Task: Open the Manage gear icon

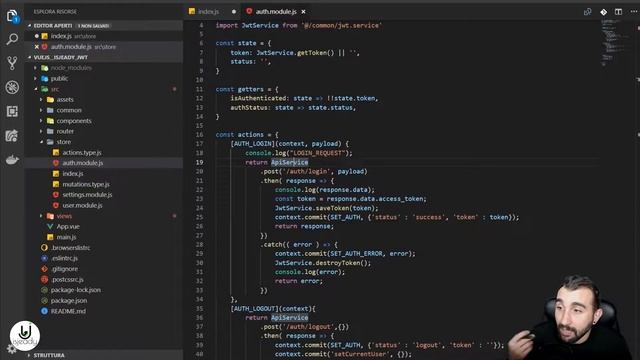Action: point(11,350)
